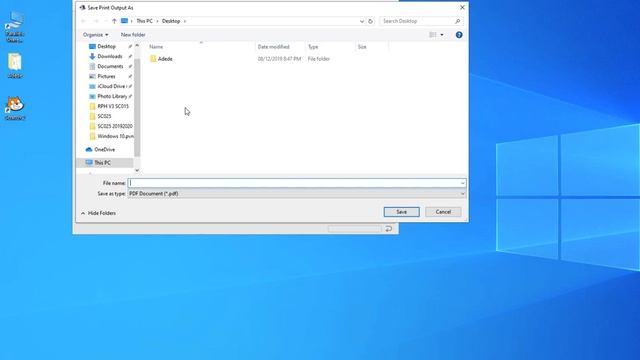Open the Organize menu

pyautogui.click(x=96, y=35)
